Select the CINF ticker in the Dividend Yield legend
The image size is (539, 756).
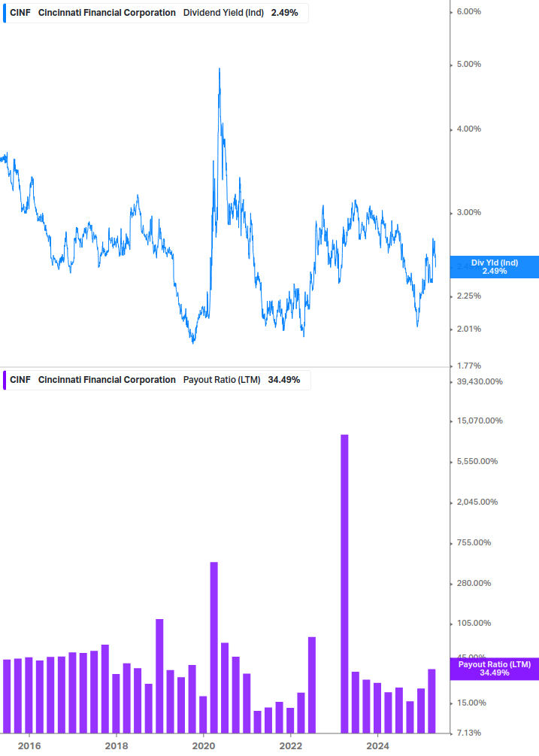point(20,13)
